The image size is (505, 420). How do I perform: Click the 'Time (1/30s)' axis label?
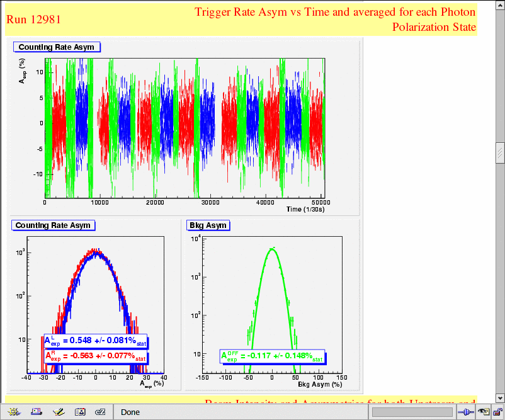coord(305,209)
